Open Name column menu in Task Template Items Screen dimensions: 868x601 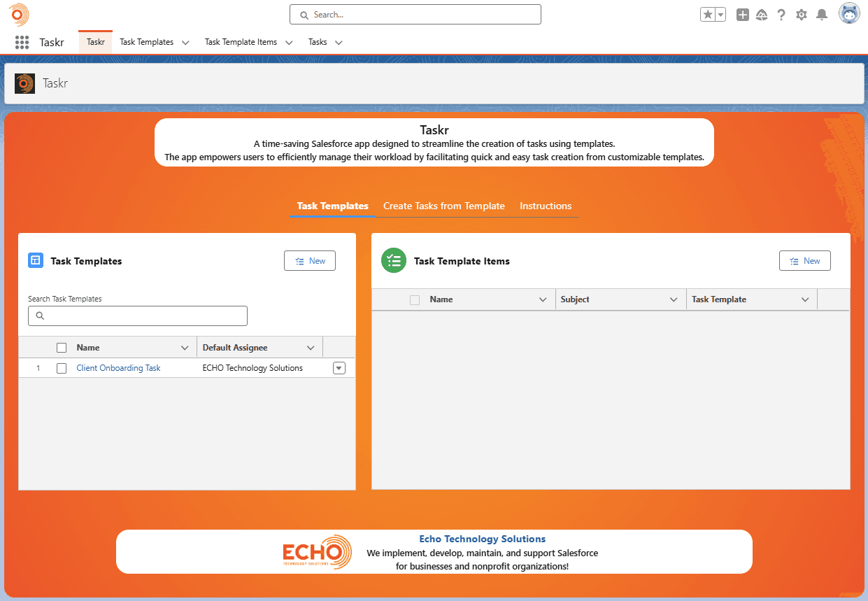pos(543,299)
